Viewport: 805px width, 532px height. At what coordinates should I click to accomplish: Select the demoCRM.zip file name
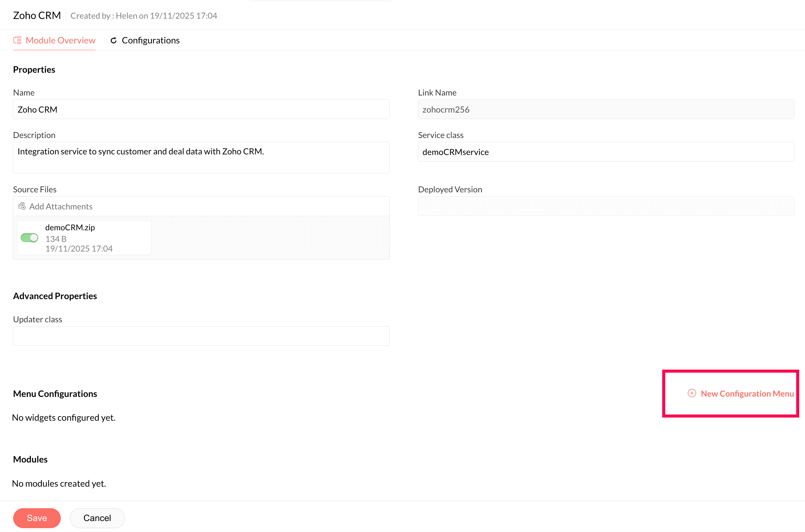click(x=70, y=227)
